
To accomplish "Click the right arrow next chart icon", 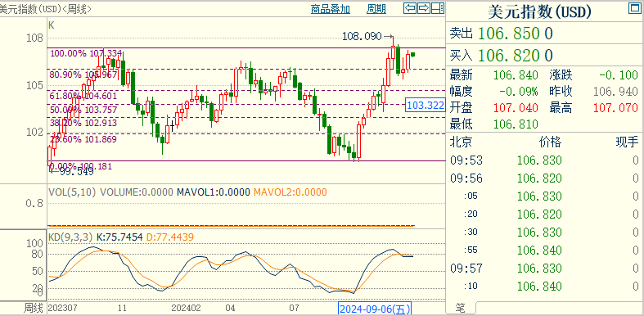I will pyautogui.click(x=424, y=8).
